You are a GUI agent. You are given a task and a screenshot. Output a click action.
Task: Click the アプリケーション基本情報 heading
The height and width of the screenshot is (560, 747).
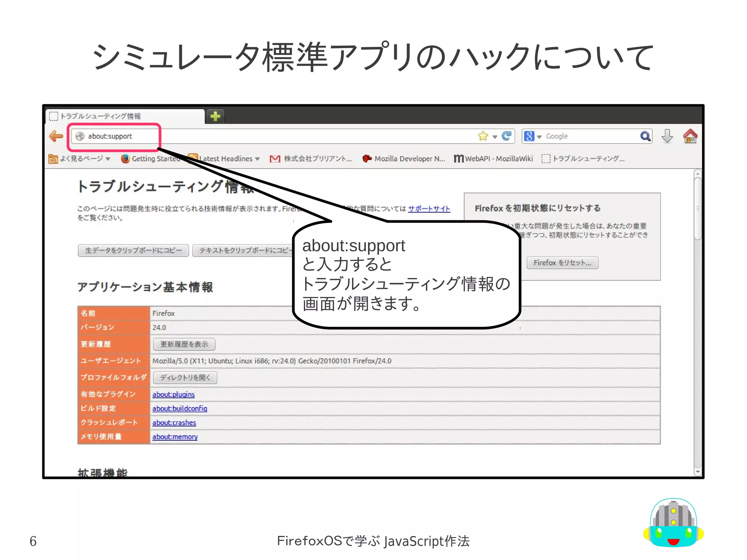[x=145, y=287]
